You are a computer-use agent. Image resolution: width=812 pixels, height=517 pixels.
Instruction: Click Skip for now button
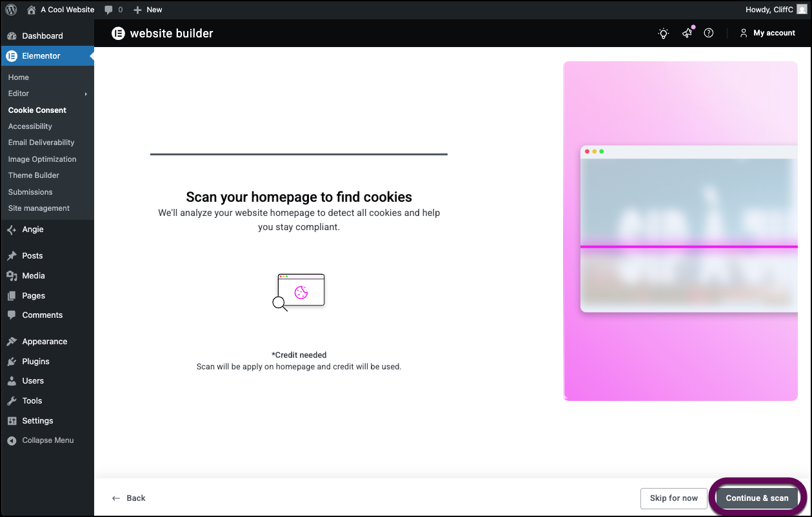[x=674, y=498]
